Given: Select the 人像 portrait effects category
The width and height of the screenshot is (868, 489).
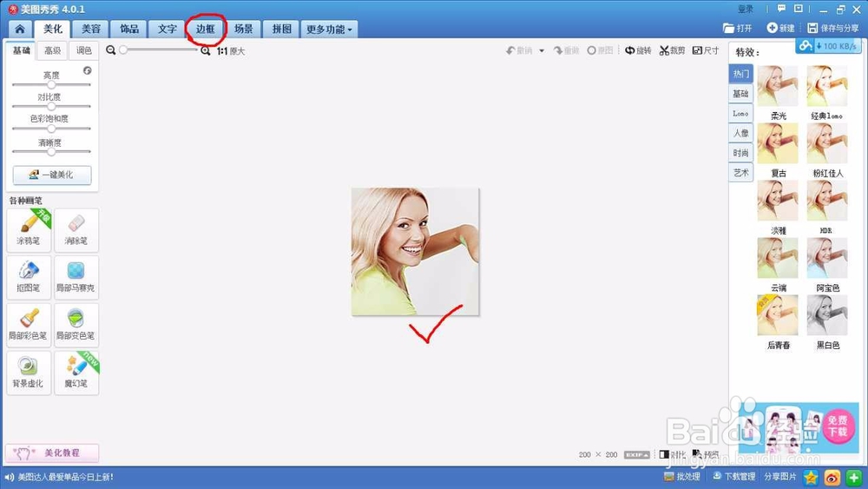Looking at the screenshot, I should coord(740,133).
